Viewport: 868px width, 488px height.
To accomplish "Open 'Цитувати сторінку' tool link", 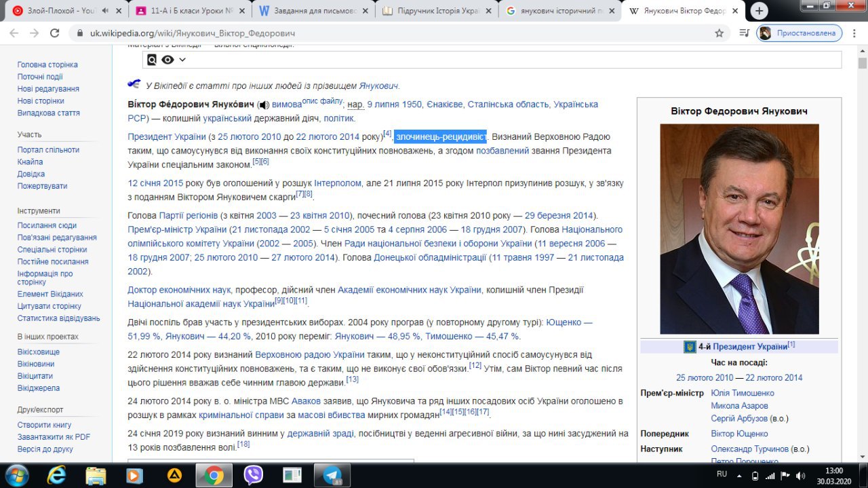I will click(50, 306).
